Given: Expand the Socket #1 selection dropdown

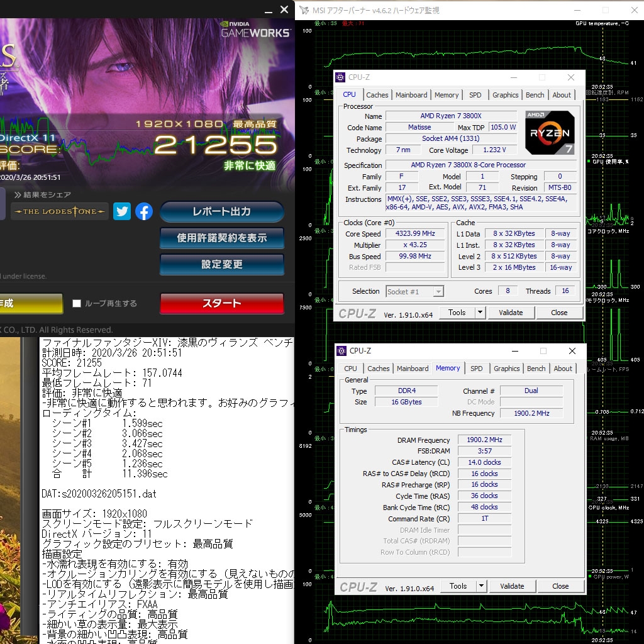Looking at the screenshot, I should click(x=438, y=292).
